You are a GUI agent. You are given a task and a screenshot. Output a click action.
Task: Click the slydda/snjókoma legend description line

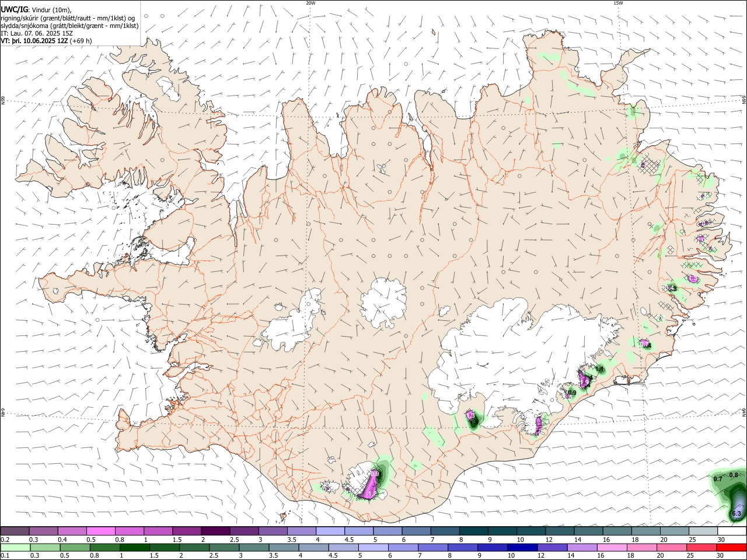tap(69, 26)
